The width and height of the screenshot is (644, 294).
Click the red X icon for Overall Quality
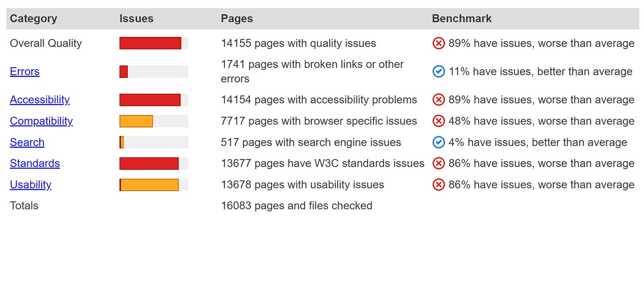point(438,43)
